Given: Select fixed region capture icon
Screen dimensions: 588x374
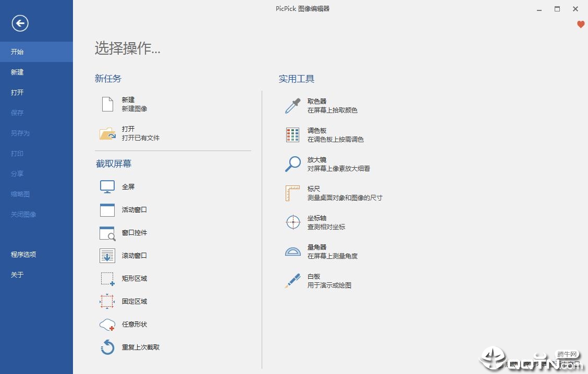Looking at the screenshot, I should [107, 301].
